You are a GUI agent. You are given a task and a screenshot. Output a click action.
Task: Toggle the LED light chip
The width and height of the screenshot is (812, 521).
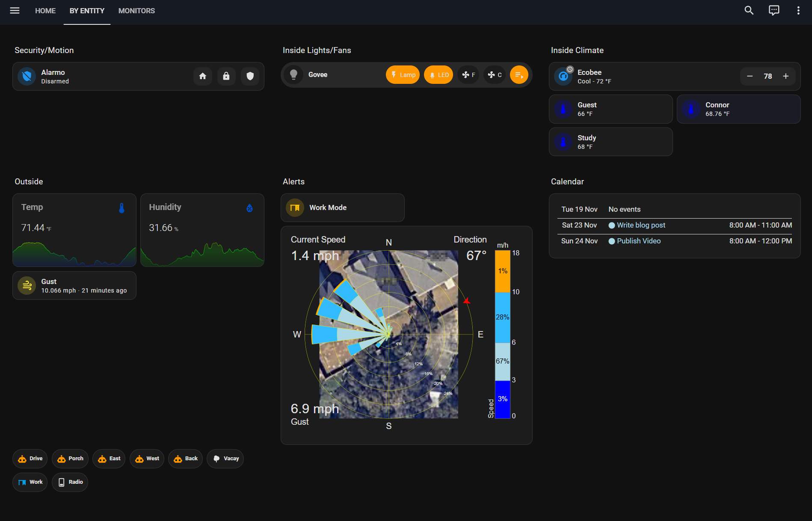pos(439,75)
